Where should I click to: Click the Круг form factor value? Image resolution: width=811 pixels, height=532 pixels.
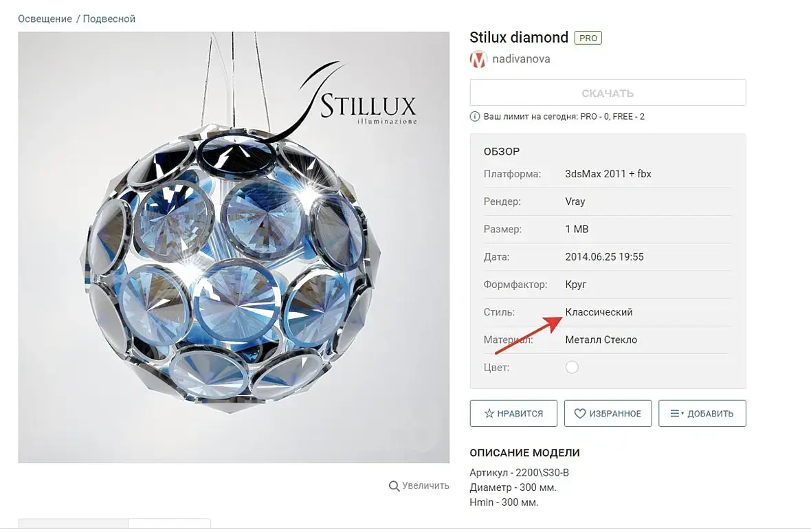[x=576, y=285]
